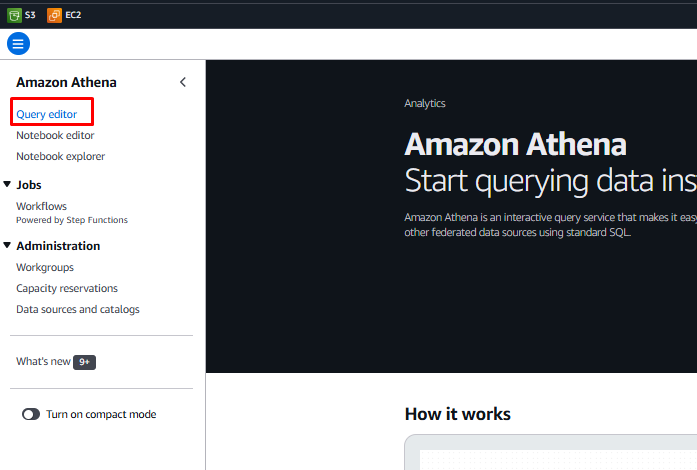Click the How it works heading
Image resolution: width=697 pixels, height=470 pixels.
[457, 414]
